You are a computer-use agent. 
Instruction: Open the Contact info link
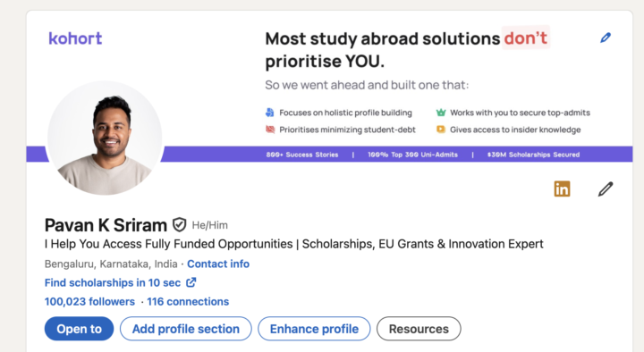click(218, 264)
